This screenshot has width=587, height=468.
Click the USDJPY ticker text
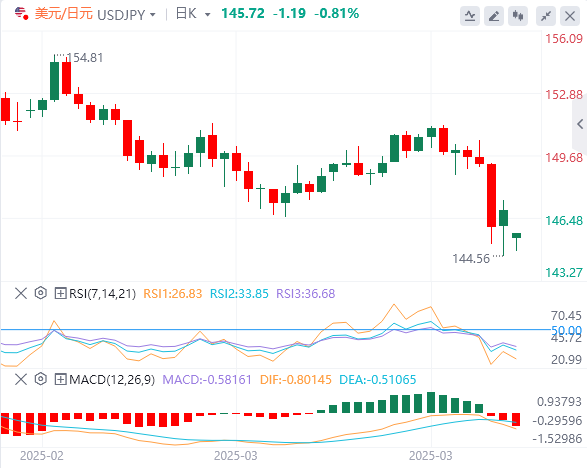[121, 15]
